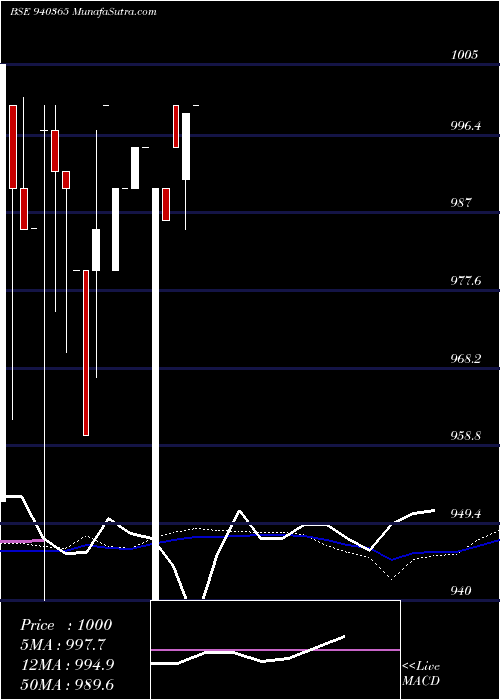Click inside the MACD inset chart panel
This screenshot has height=700, width=500.
point(275,650)
